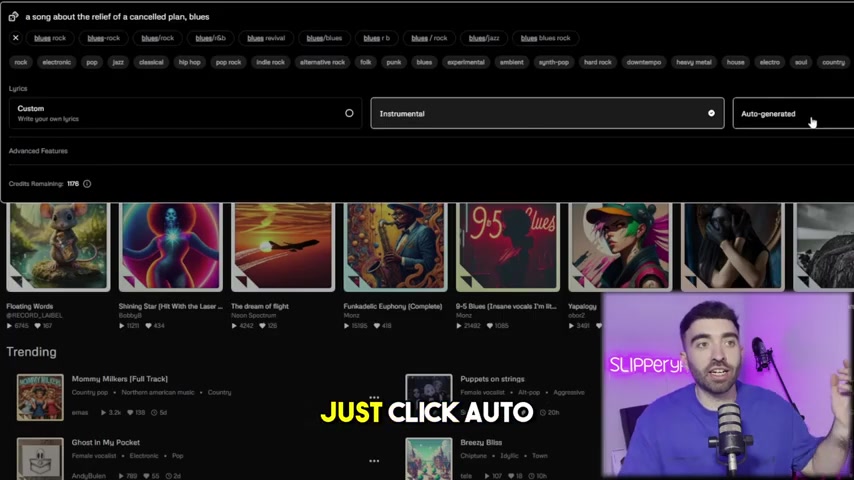Screen dimensions: 854x480
Task: Click heart icon under 9-5 Blues track
Action: pyautogui.click(x=490, y=326)
